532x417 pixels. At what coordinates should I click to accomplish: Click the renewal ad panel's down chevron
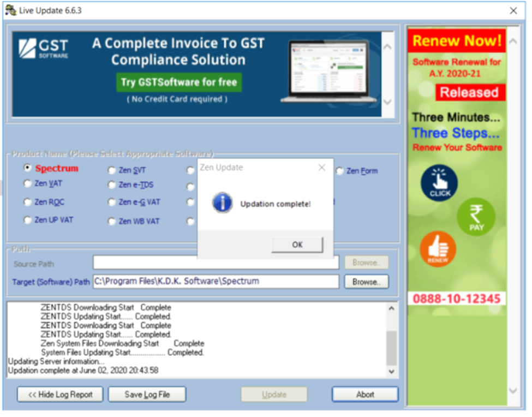pyautogui.click(x=513, y=391)
